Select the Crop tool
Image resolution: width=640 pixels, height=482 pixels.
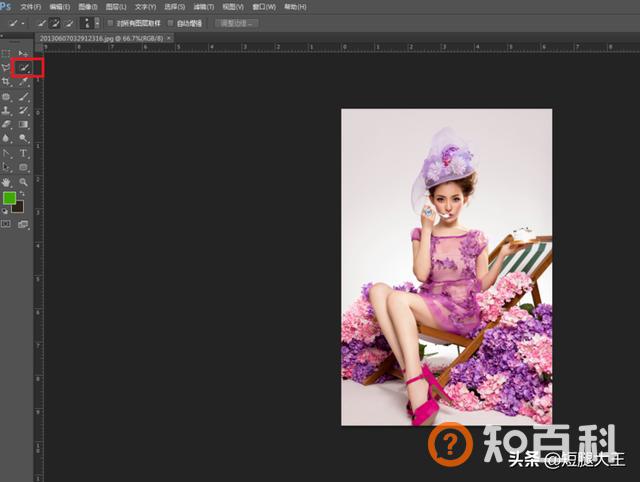pyautogui.click(x=6, y=82)
